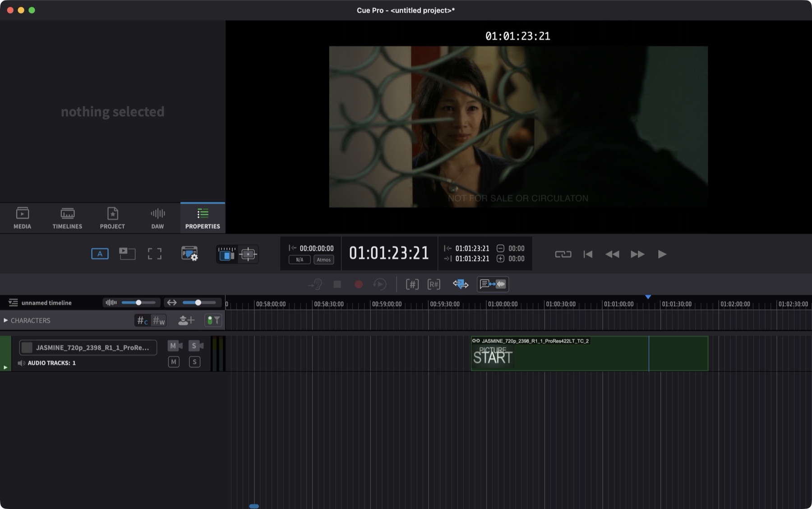Viewport: 812px width, 509px height.
Task: Click the video preview frame
Action: pos(518,127)
